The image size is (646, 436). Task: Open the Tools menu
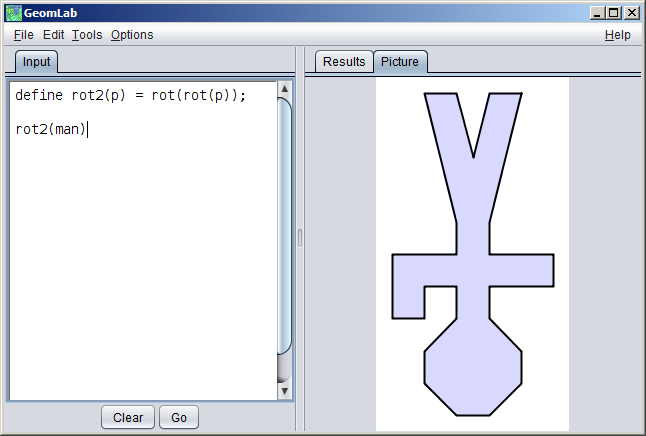click(87, 35)
